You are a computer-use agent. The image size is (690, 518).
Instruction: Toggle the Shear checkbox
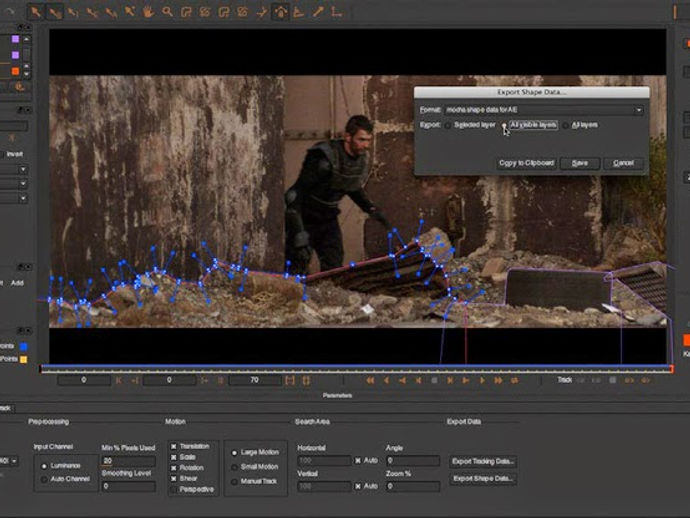pyautogui.click(x=173, y=478)
